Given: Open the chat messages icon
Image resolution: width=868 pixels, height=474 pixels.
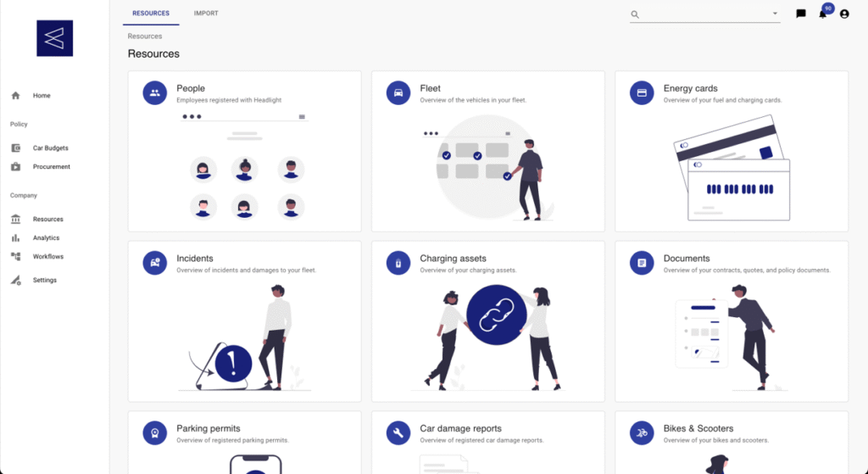Looking at the screenshot, I should 801,14.
